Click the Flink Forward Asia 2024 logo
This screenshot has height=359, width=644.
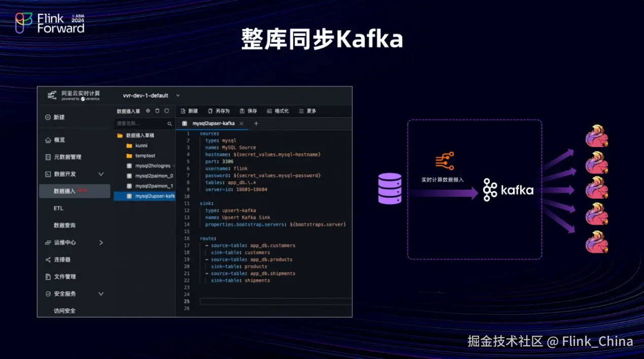tap(50, 23)
